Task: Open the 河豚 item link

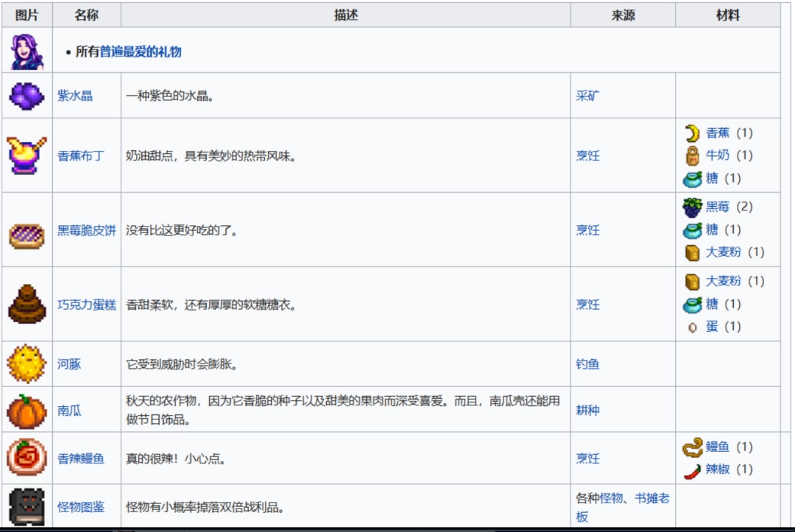Action: pyautogui.click(x=69, y=363)
